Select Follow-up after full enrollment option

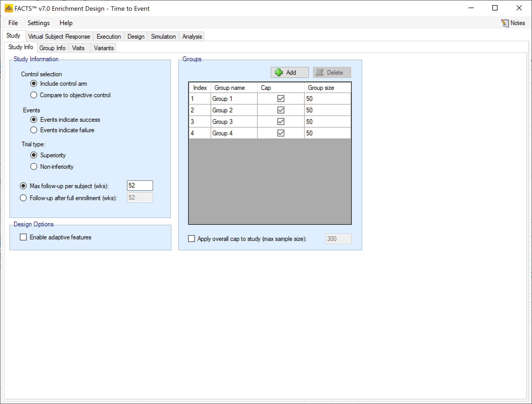click(x=23, y=198)
